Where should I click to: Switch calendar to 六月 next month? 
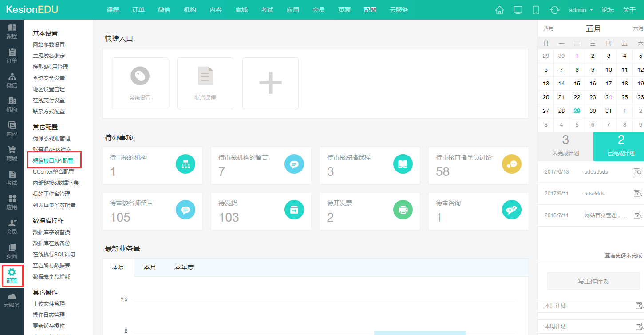click(638, 28)
